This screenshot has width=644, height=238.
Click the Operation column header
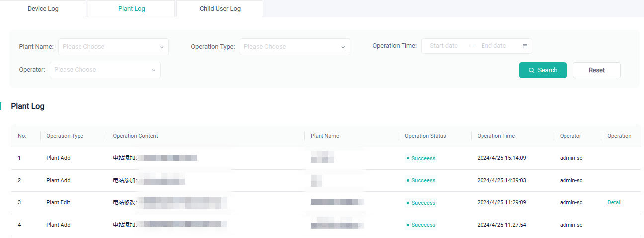(x=619, y=136)
